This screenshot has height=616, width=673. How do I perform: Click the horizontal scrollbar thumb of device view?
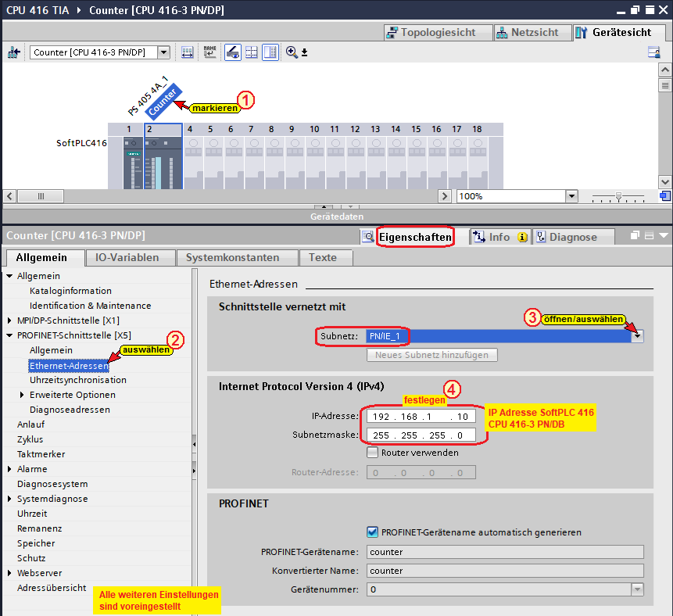41,196
